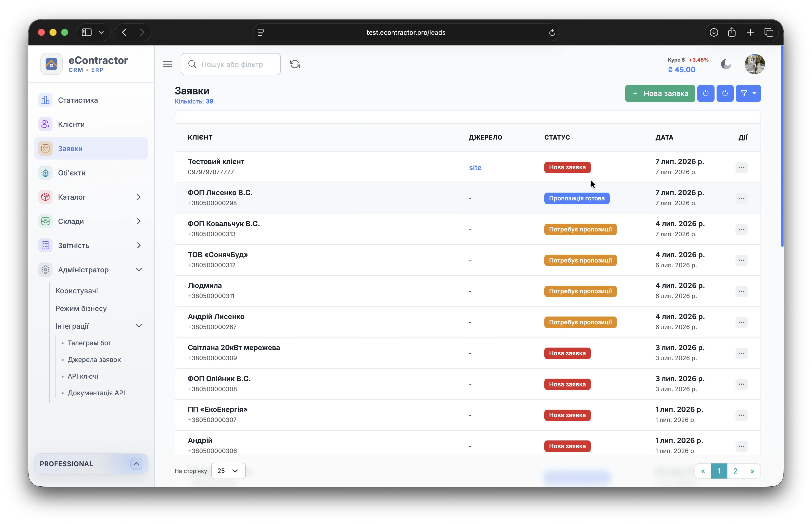This screenshot has height=524, width=812.
Task: Open actions menu for ФОП Ковальчук В.С.
Action: click(x=741, y=229)
